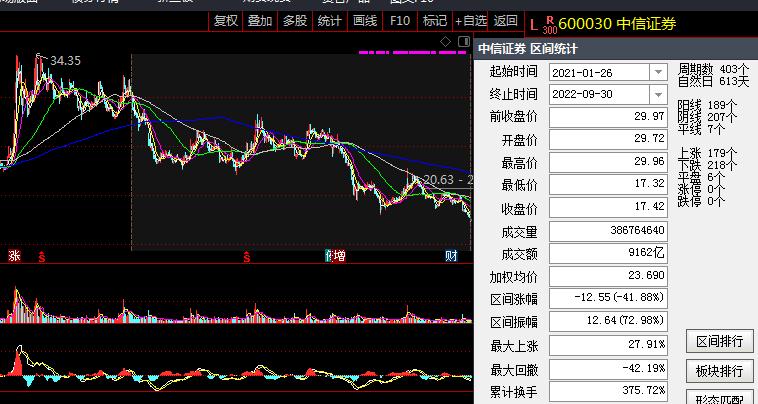
Task: Click the 财 financial marker on timeline
Action: coord(451,256)
